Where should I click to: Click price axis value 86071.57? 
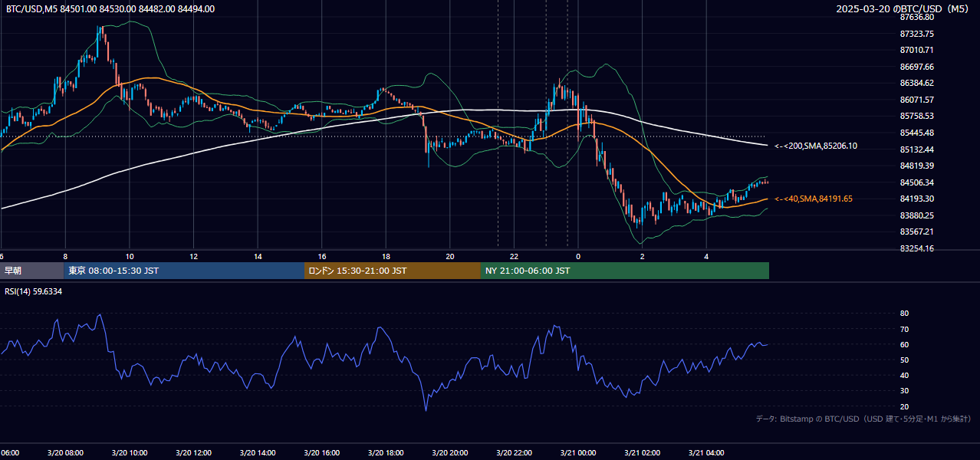pyautogui.click(x=916, y=100)
